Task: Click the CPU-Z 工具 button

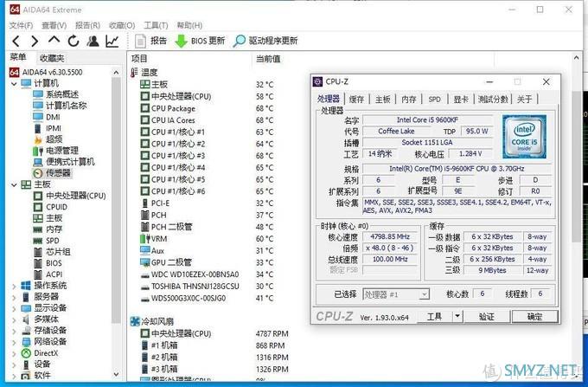Action: pyautogui.click(x=435, y=316)
